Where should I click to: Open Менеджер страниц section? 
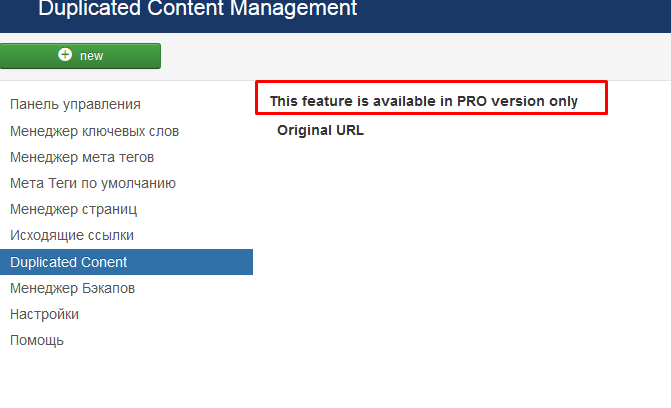[74, 209]
